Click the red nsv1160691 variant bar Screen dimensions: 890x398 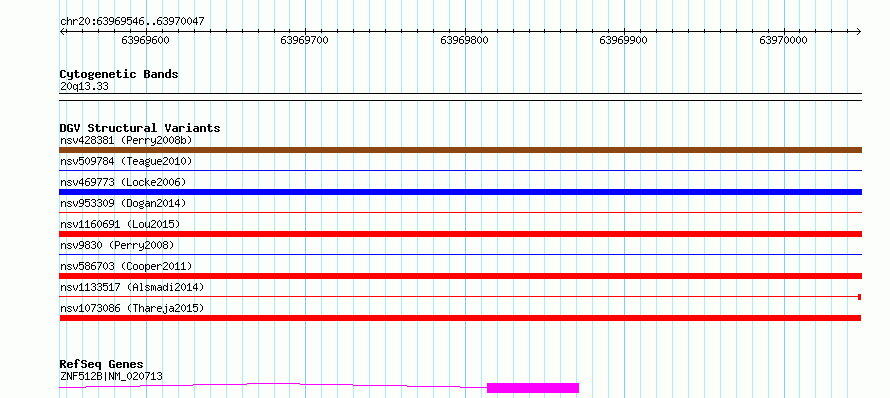tap(460, 234)
